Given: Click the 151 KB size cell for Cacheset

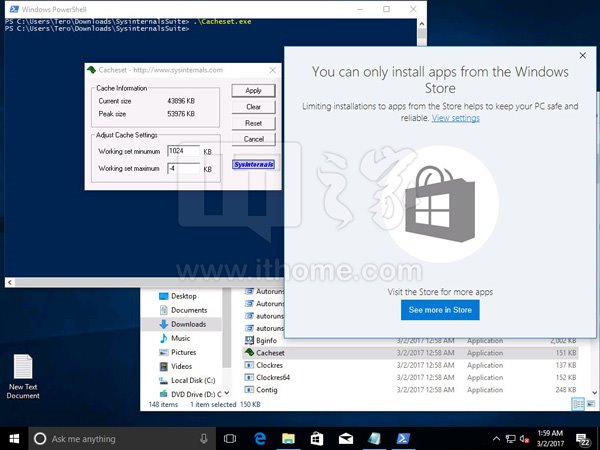Looking at the screenshot, I should (566, 353).
